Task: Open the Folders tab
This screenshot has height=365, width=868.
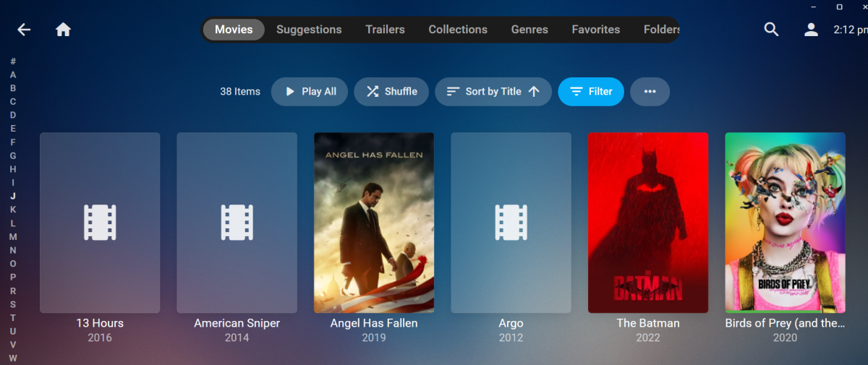Action: click(661, 30)
